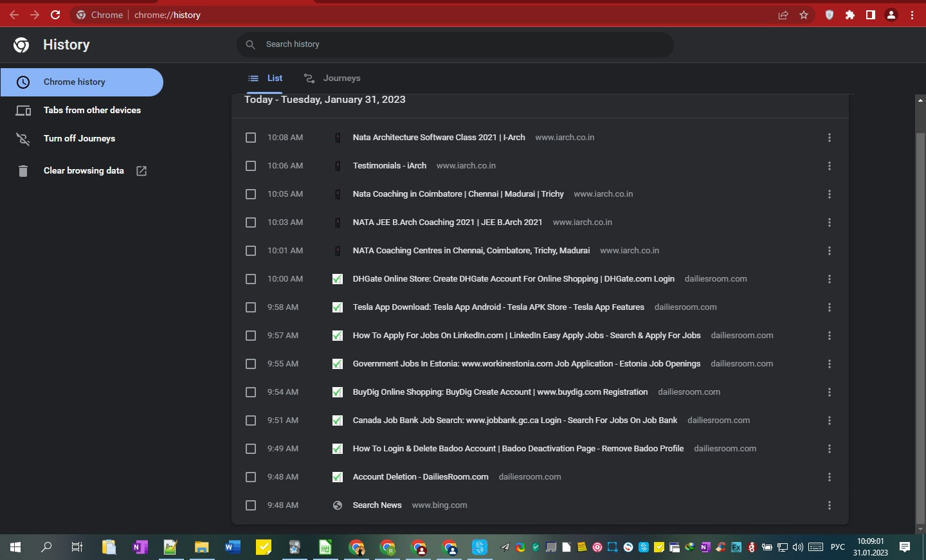Open Nata Architecture Software Class 2021 link
Screen dimensions: 926x560
coord(439,138)
